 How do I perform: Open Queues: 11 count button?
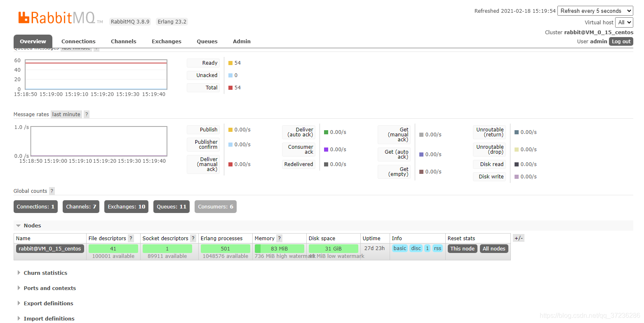[172, 207]
